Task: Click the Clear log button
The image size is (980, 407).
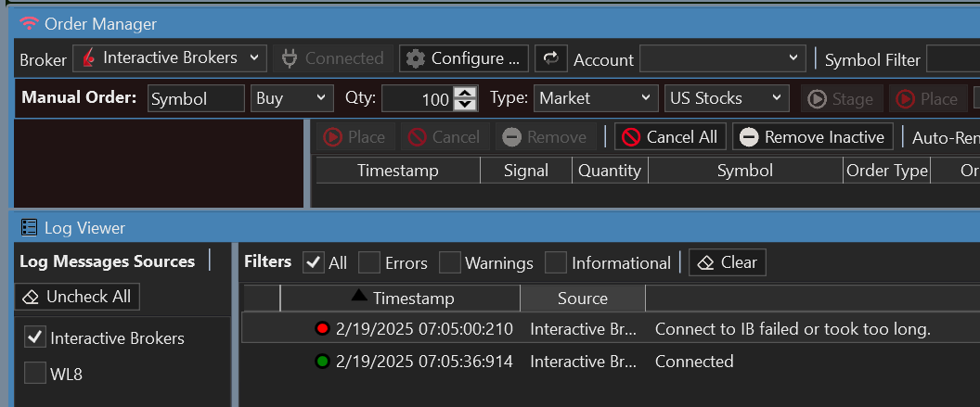Action: pyautogui.click(x=727, y=262)
